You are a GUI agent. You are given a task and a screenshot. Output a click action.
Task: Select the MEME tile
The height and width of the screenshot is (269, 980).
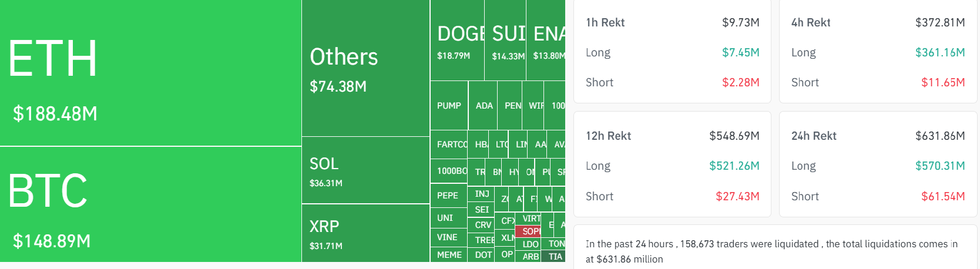click(x=448, y=255)
